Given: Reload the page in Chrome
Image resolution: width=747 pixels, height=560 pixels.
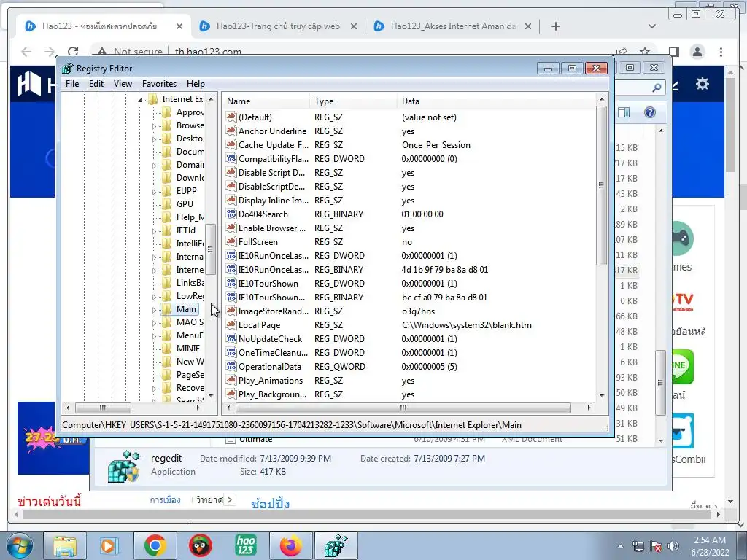Looking at the screenshot, I should pos(73,52).
